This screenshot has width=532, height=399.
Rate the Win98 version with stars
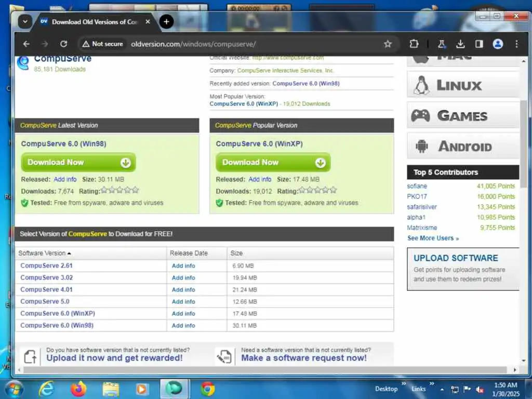click(120, 190)
